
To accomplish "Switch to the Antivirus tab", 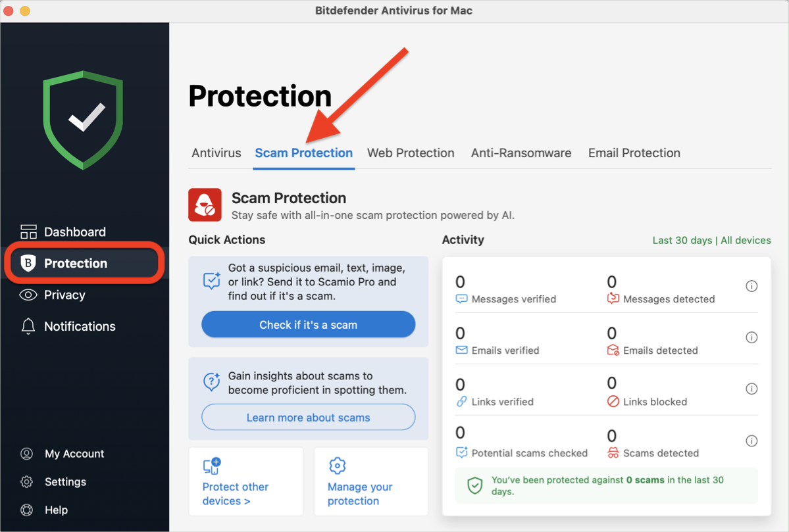I will [216, 153].
